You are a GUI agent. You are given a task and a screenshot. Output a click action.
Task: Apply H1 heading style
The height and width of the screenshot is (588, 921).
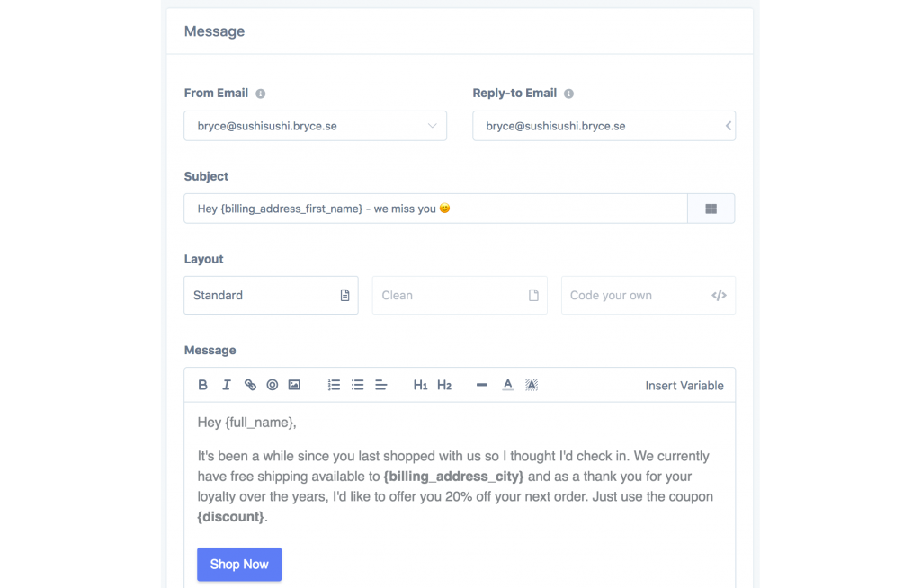point(420,384)
